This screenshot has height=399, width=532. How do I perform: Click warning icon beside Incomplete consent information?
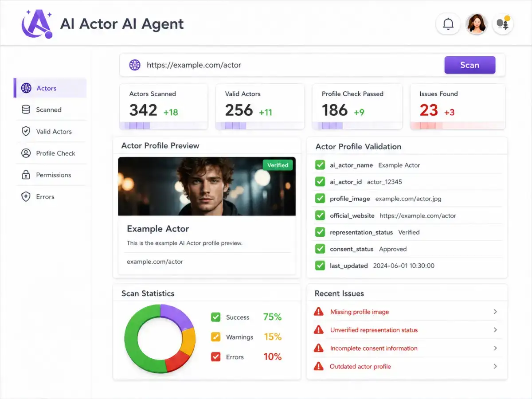pos(318,348)
